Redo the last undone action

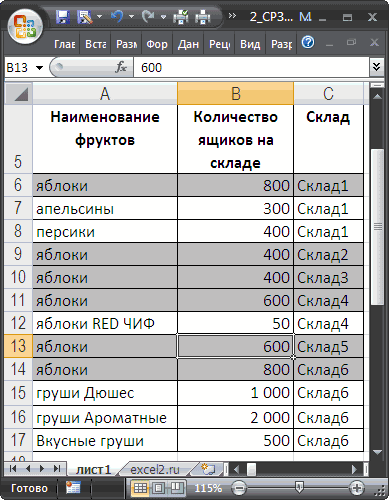(x=148, y=16)
